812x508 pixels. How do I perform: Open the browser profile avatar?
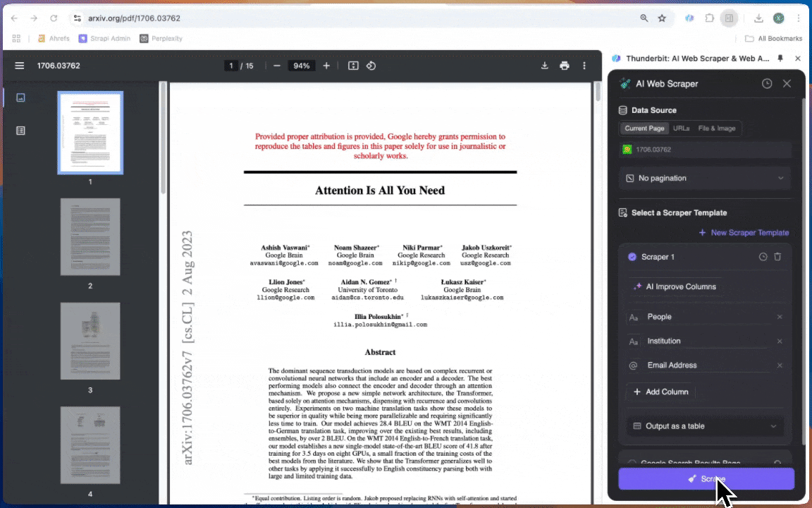coord(778,18)
